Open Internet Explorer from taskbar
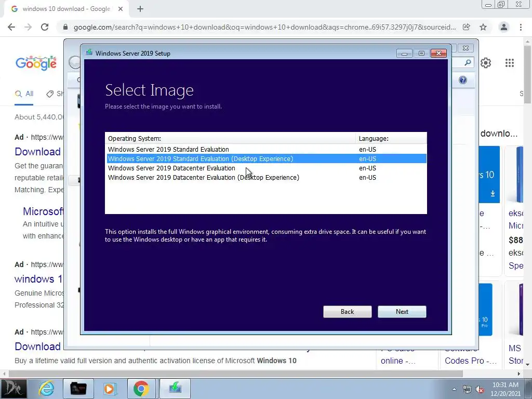532x399 pixels. coord(46,389)
